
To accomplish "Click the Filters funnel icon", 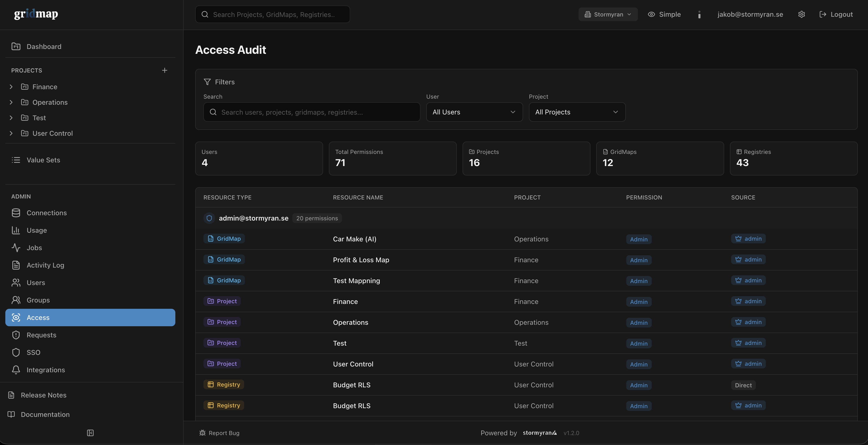I will pyautogui.click(x=207, y=82).
